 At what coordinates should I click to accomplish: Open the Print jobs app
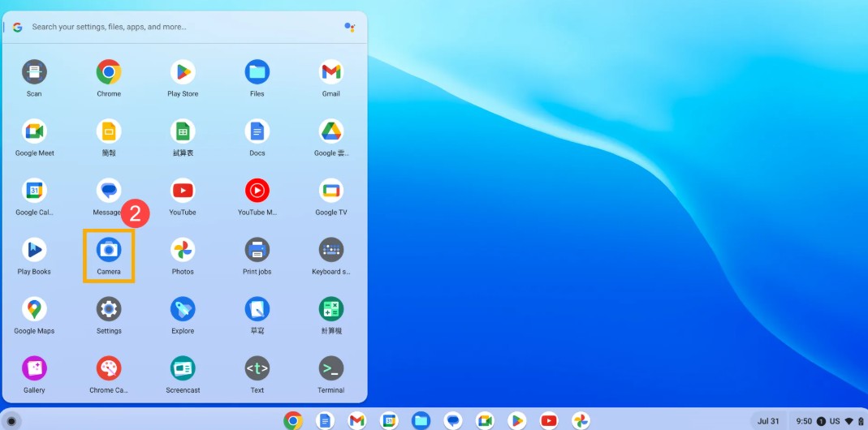tap(257, 250)
